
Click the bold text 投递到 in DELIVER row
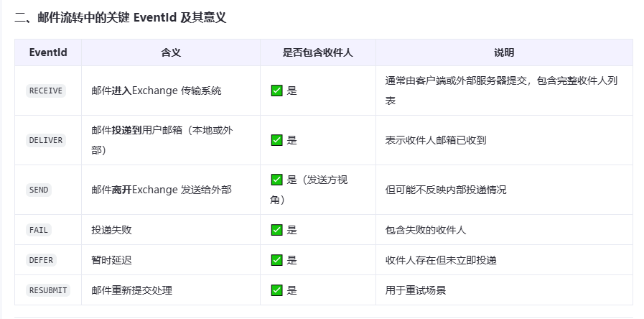pyautogui.click(x=126, y=130)
